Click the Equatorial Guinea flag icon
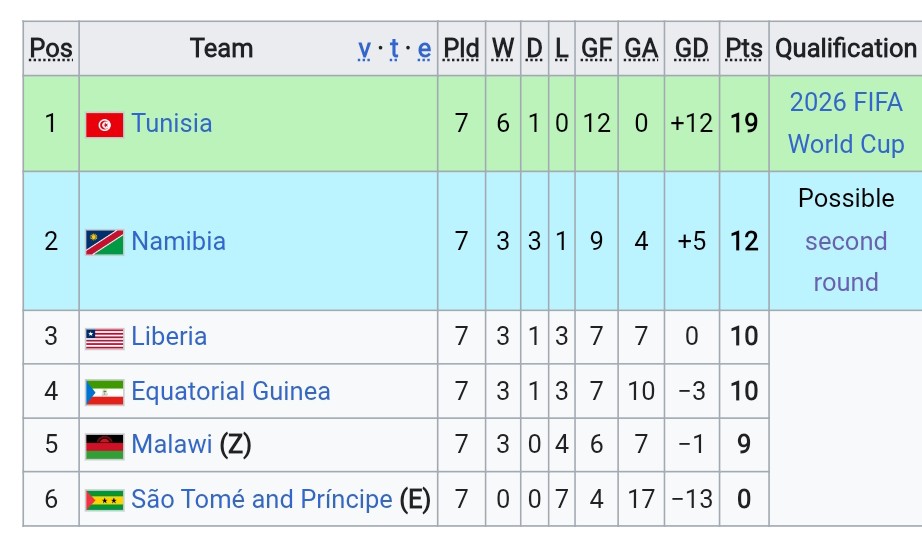The image size is (922, 534). (105, 393)
